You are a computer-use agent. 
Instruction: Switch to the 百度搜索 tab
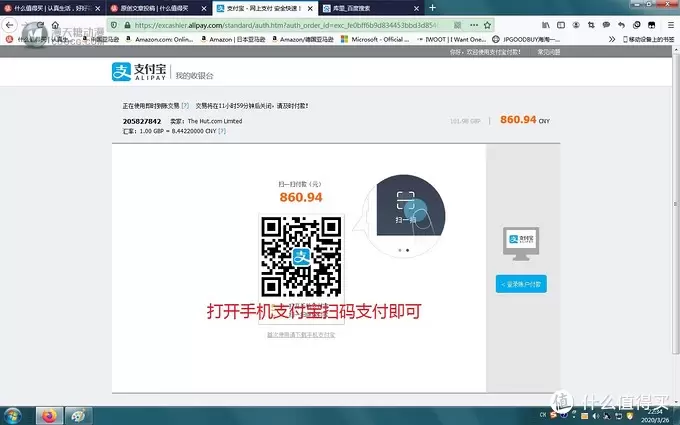point(371,8)
